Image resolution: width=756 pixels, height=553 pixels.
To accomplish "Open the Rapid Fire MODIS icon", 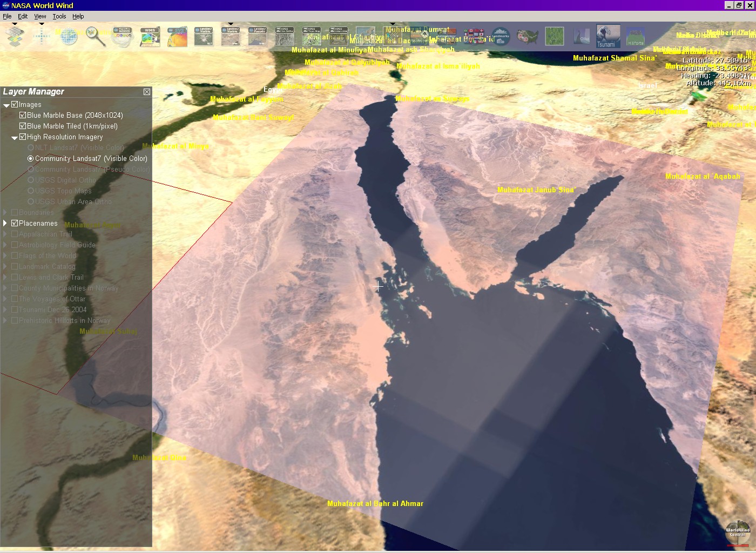I will pos(123,36).
